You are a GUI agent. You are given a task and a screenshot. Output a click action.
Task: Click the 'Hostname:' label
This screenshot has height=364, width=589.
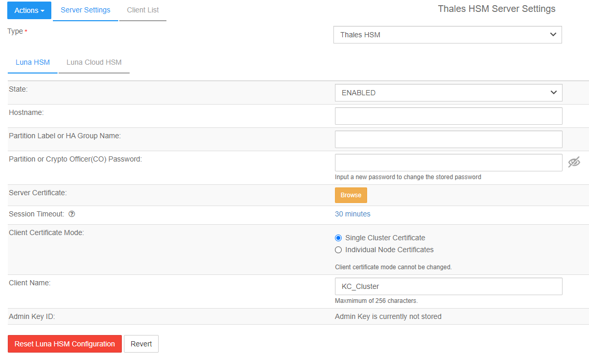click(26, 112)
